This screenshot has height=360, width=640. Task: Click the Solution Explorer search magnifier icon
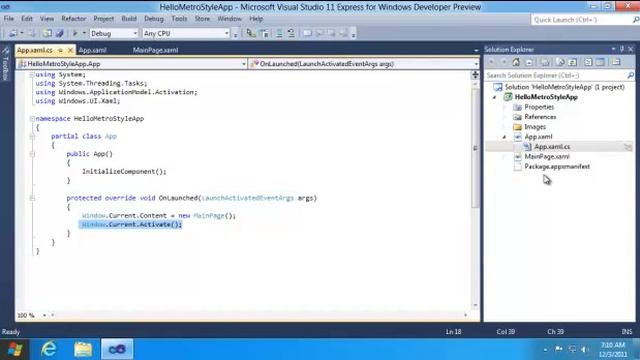(x=631, y=76)
